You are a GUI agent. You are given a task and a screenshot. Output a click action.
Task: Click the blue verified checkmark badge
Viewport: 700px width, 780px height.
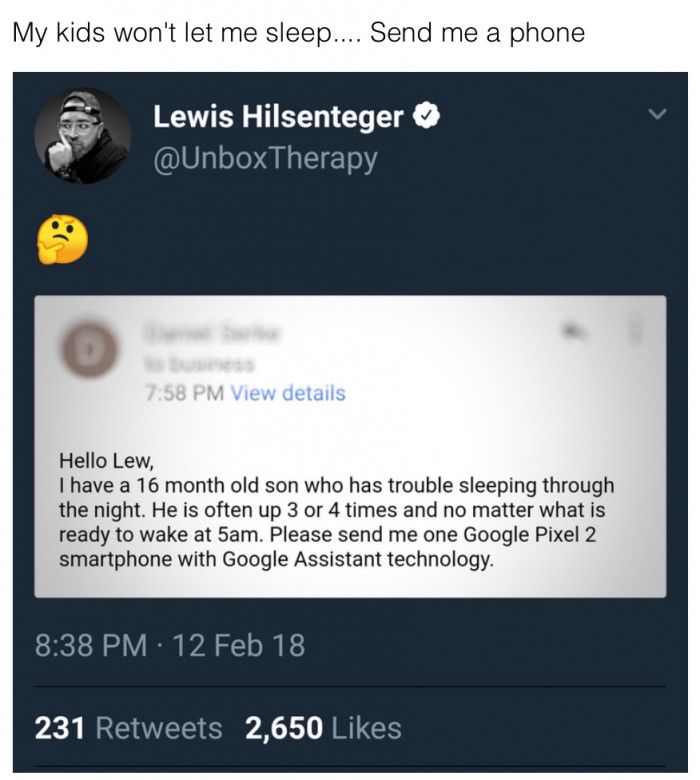426,116
